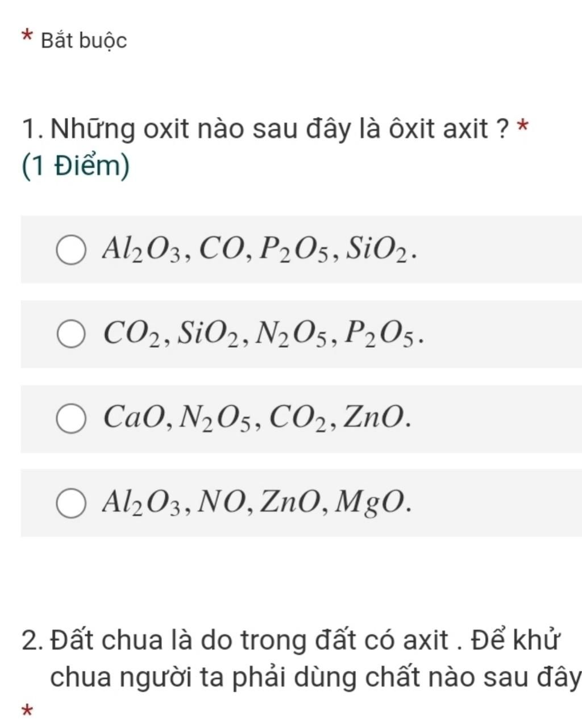Click blank gray area of the first answer row
The image size is (582, 728).
(500, 249)
